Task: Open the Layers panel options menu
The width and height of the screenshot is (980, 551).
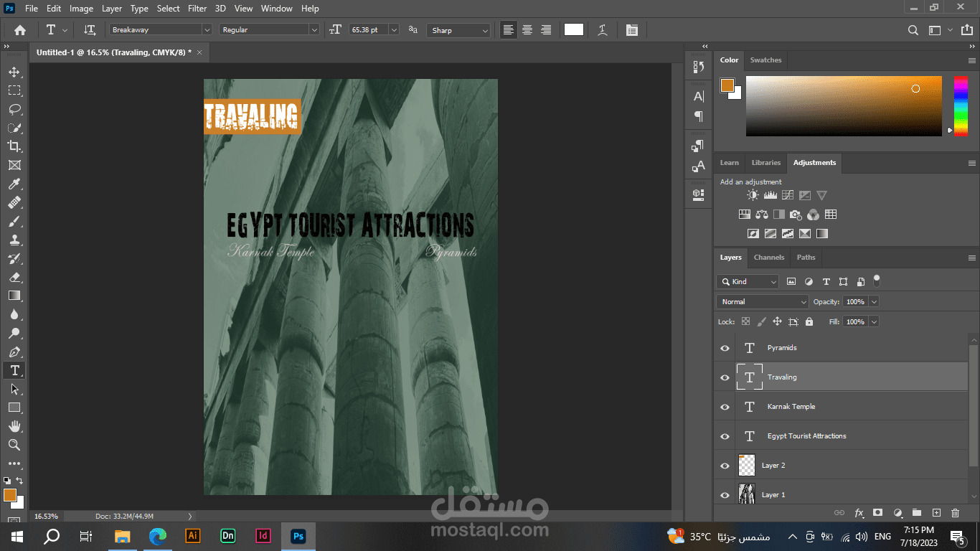Action: 972,258
